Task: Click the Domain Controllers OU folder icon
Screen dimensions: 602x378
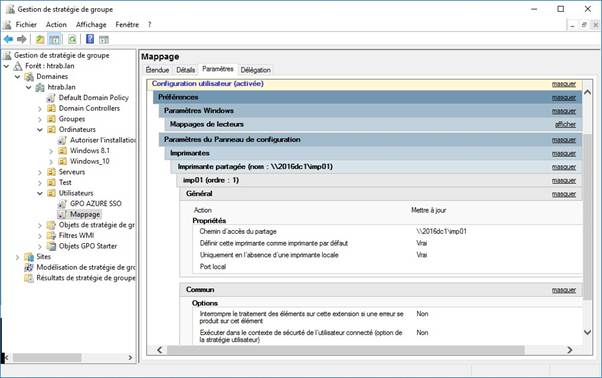Action: coord(51,109)
